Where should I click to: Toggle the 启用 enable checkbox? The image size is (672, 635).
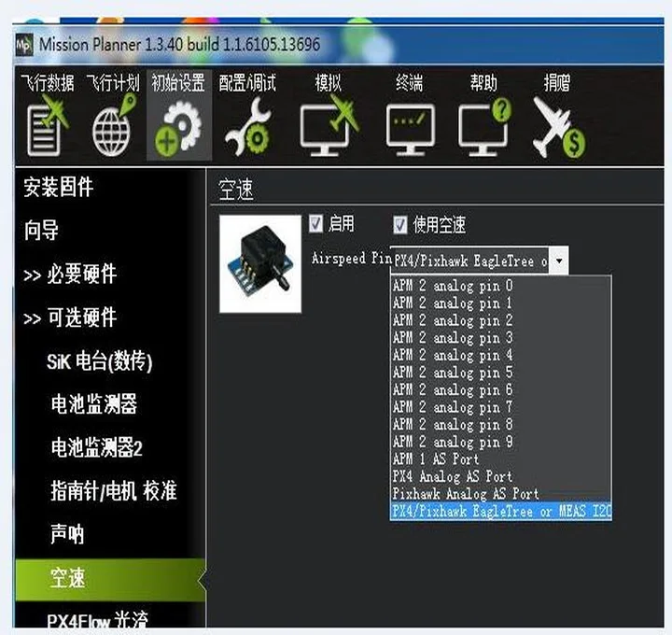[x=315, y=223]
